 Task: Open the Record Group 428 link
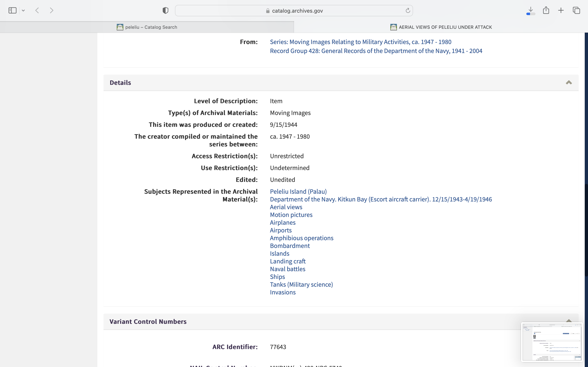tap(376, 51)
